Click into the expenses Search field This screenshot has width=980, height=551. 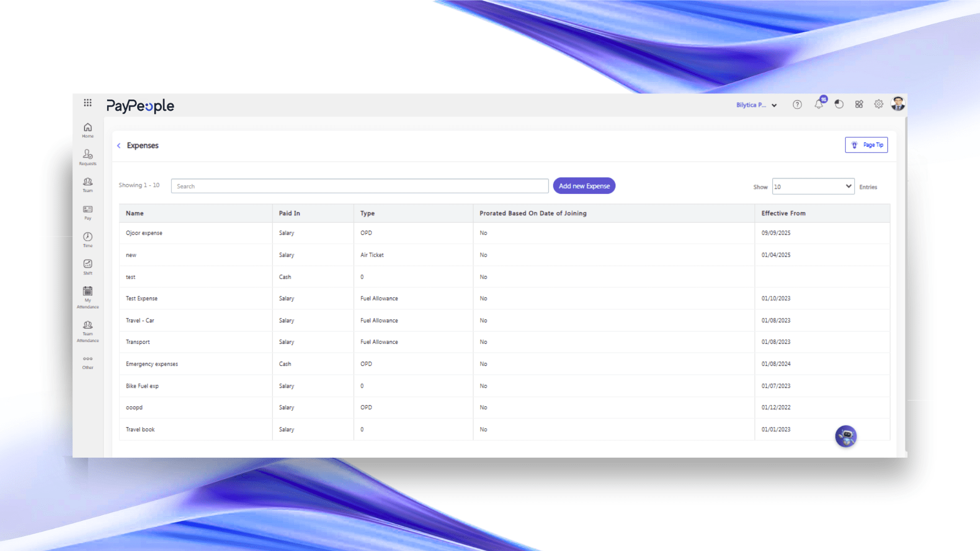coord(359,186)
